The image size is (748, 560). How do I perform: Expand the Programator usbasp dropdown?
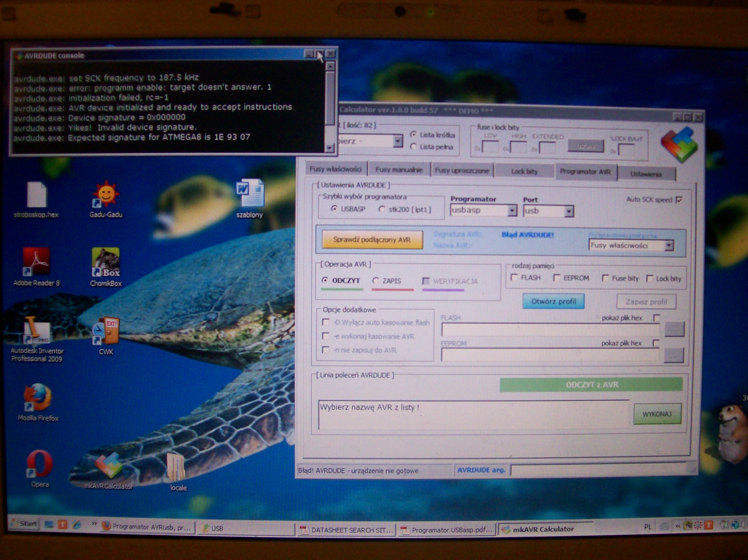[512, 211]
